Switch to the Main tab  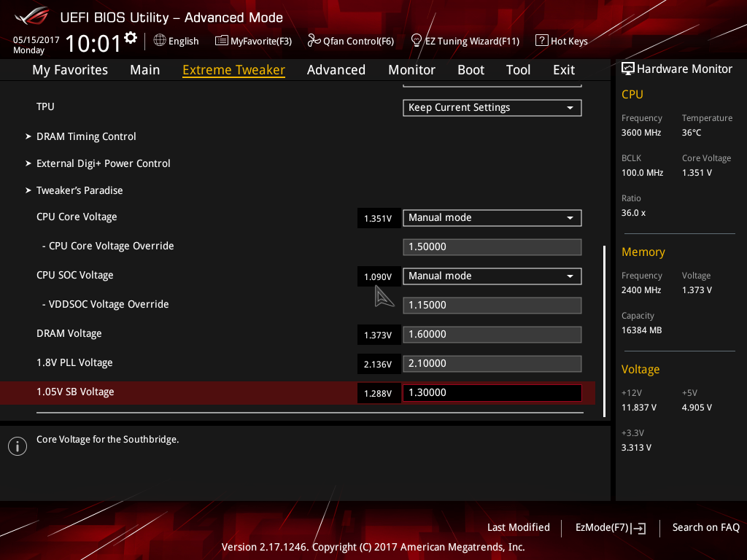pos(145,70)
